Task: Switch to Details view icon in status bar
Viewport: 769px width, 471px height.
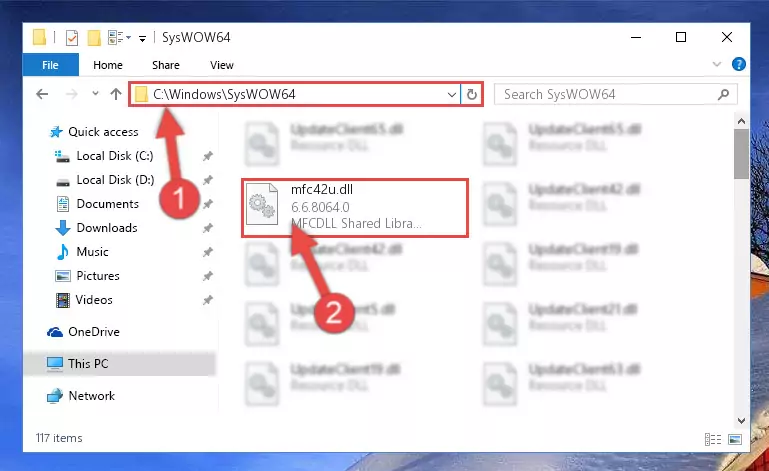Action: tap(713, 439)
